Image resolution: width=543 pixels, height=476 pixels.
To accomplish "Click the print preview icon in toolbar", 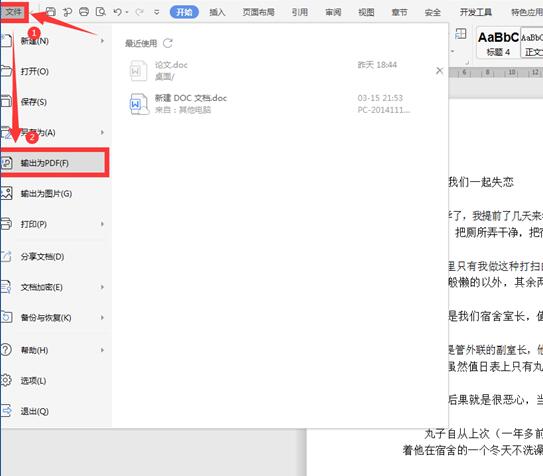I will 100,12.
